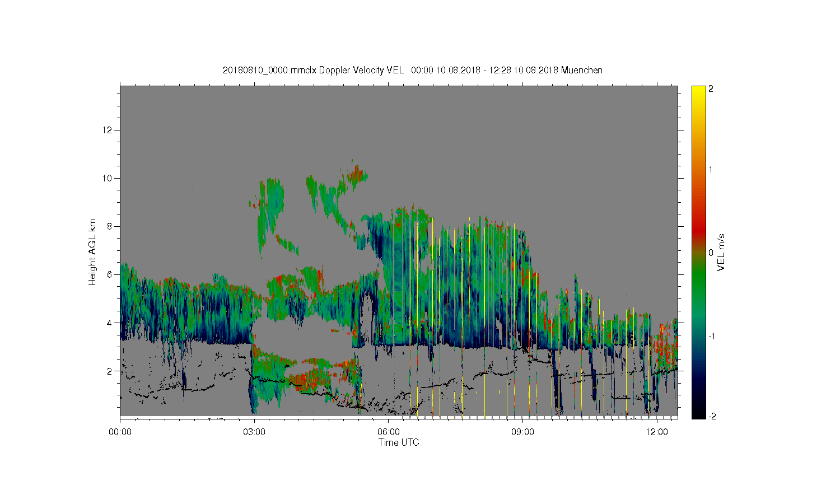The image size is (840, 504).
Task: Pick the yellow top of the colorbar
Action: [x=698, y=95]
